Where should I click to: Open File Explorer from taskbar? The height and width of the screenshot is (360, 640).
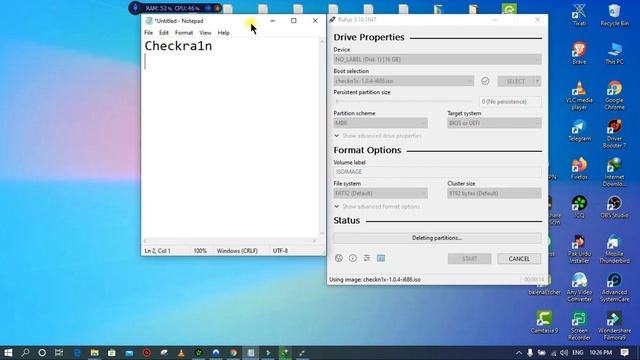point(94,353)
